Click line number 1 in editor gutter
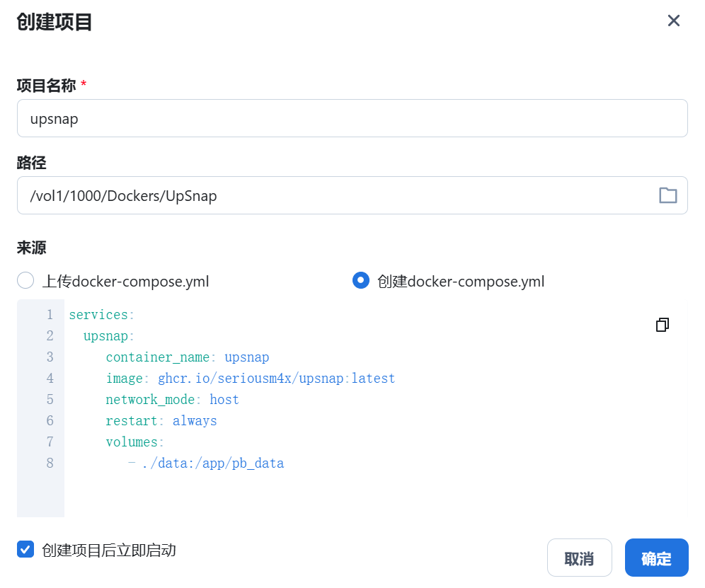The height and width of the screenshot is (588, 705). pyautogui.click(x=50, y=315)
